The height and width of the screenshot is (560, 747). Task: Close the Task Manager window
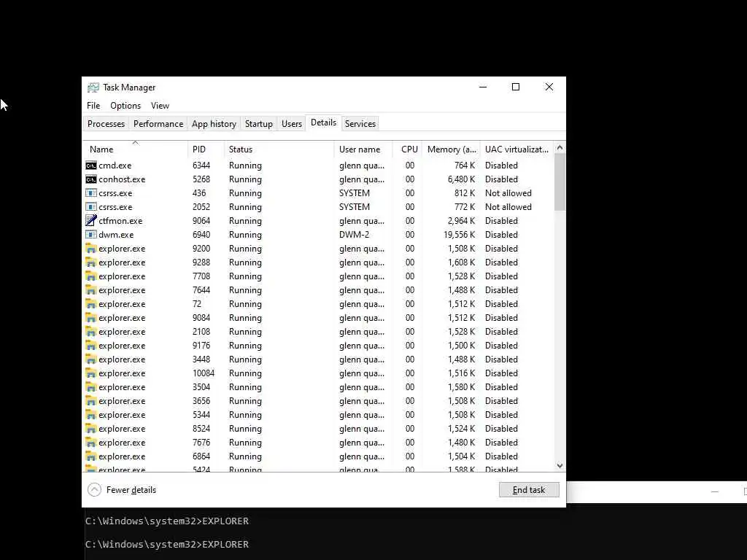pyautogui.click(x=549, y=87)
